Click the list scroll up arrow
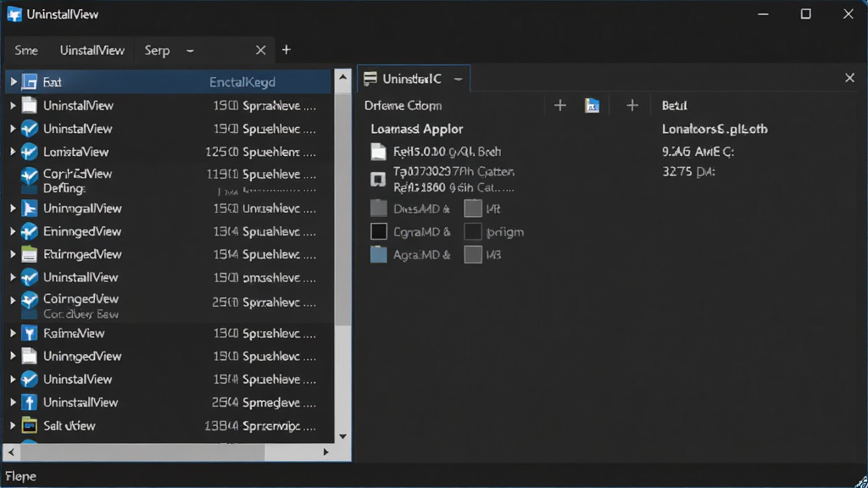 (x=342, y=77)
